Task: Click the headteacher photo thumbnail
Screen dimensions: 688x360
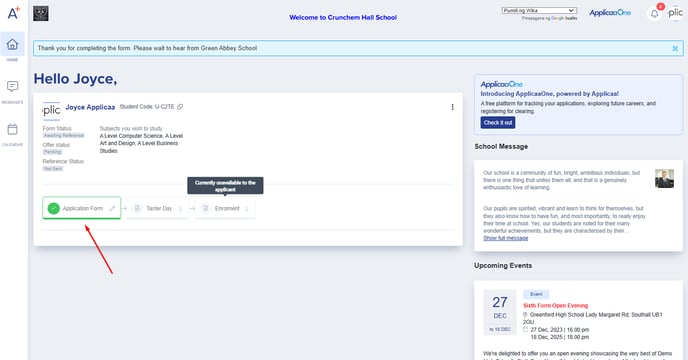Action: [664, 179]
